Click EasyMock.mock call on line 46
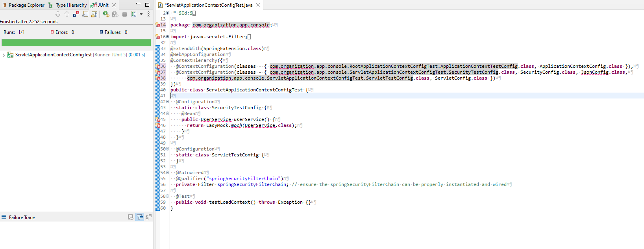The width and height of the screenshot is (644, 249). (224, 125)
